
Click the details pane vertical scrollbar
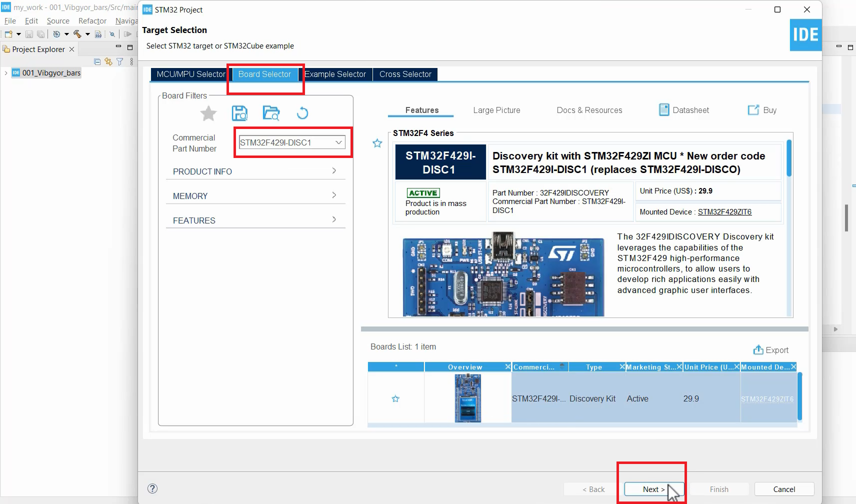tap(789, 158)
